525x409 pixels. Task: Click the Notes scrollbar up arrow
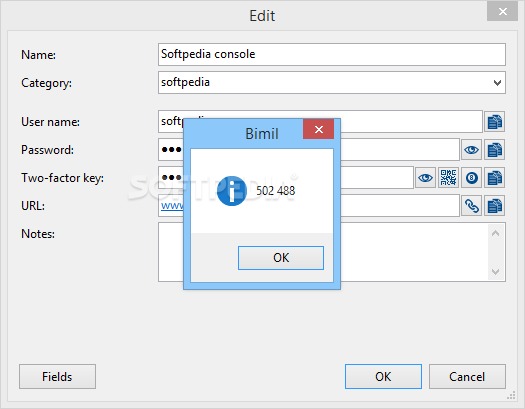tap(496, 233)
